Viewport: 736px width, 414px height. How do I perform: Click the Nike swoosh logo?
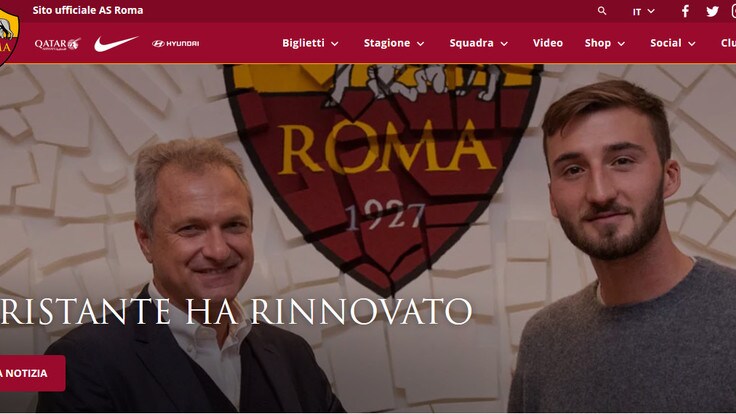click(x=116, y=43)
